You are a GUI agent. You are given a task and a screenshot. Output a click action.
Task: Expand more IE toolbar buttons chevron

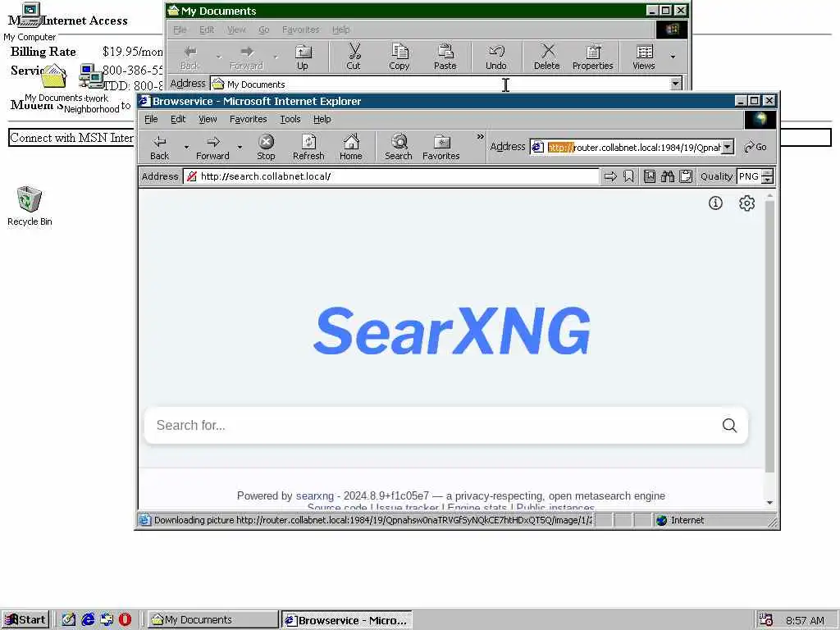[x=480, y=137]
